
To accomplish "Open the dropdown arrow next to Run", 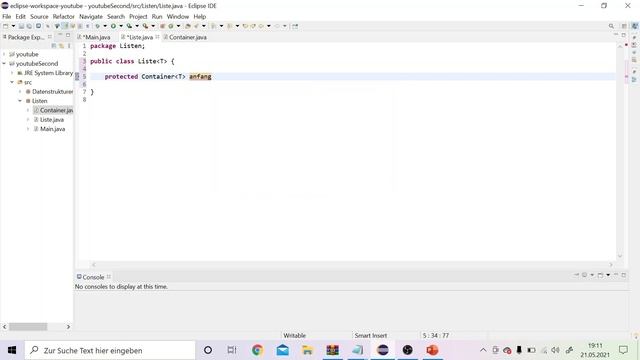I will [121, 26].
